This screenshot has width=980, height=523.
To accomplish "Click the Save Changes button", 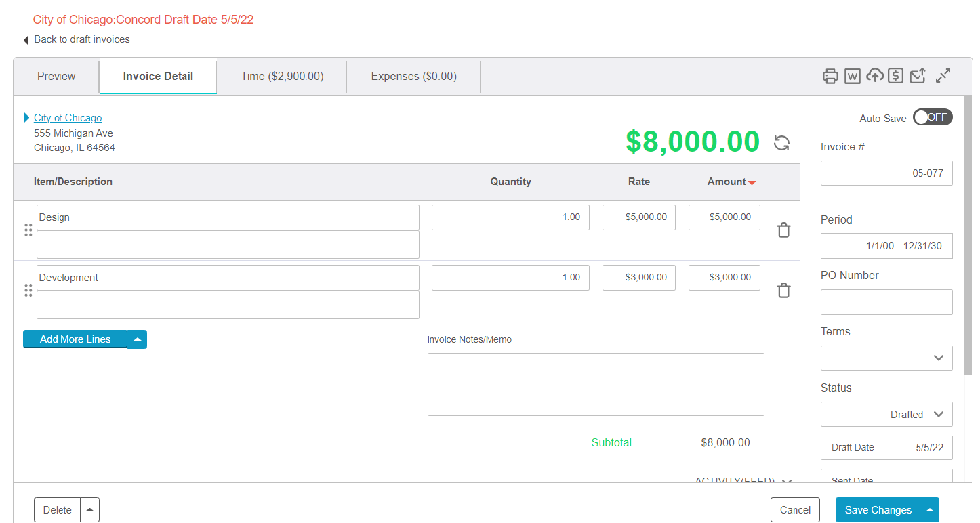I will tap(878, 509).
